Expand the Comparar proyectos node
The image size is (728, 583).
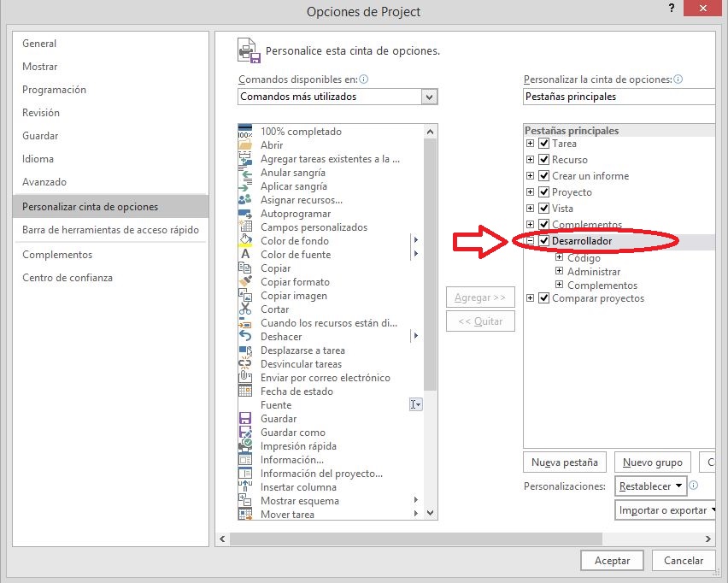[x=531, y=298]
